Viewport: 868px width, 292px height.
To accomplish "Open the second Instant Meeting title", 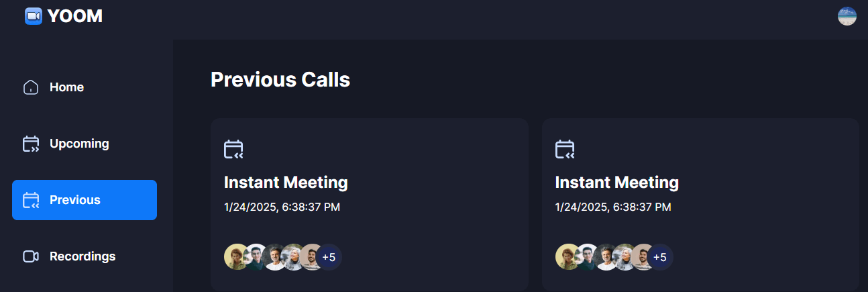I will point(617,183).
